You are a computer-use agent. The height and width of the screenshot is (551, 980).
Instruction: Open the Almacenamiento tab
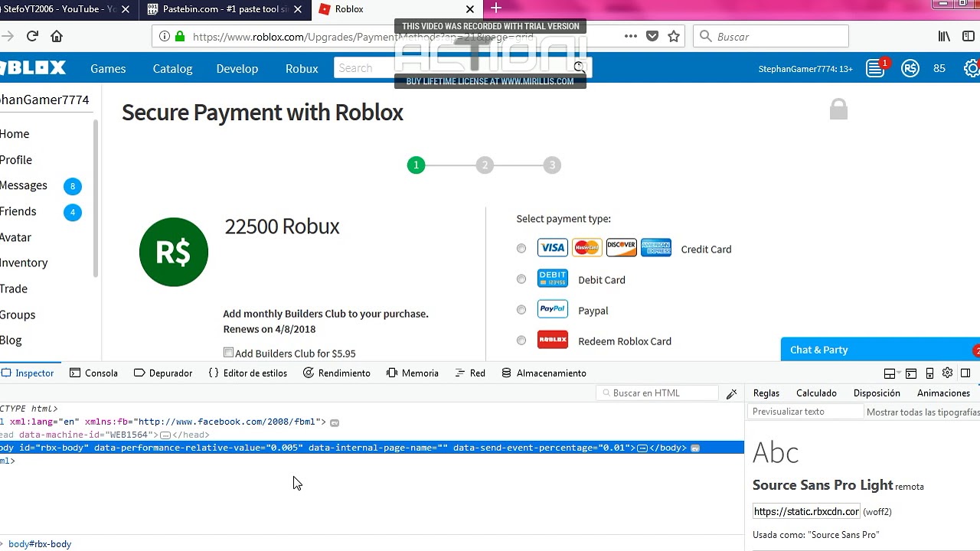click(x=544, y=373)
